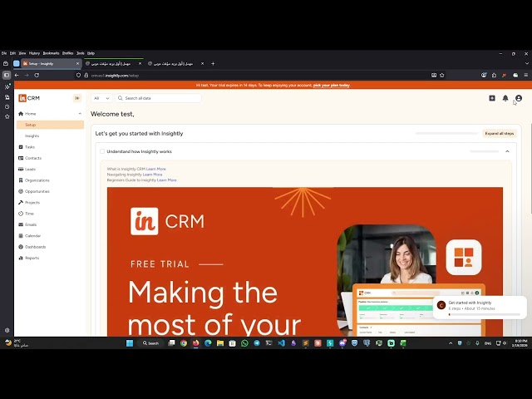Reload the page in Firefox

(x=37, y=76)
